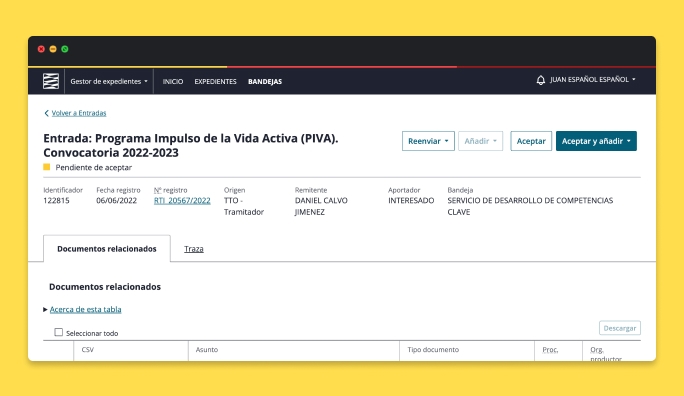Follow the Volver a Entradas link
Viewport: 684px width, 396px height.
(x=79, y=113)
